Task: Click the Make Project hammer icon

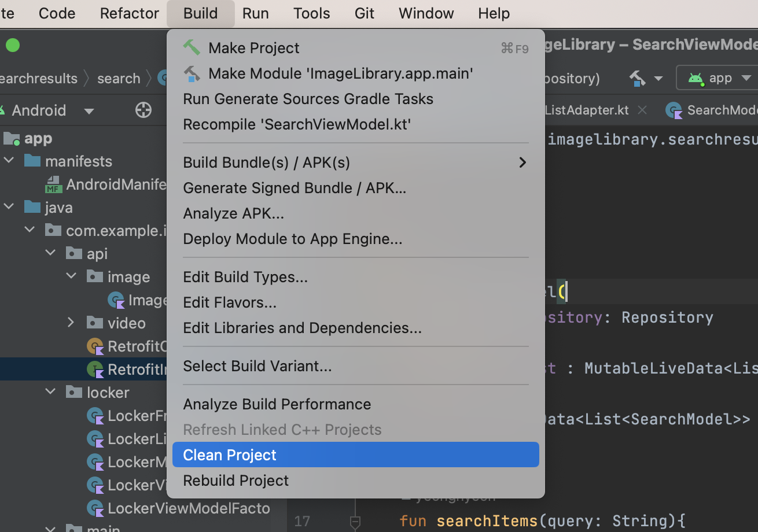Action: 192,47
